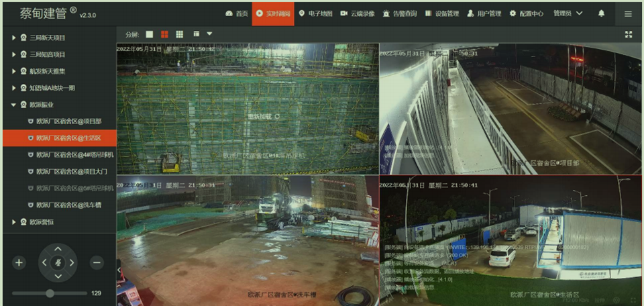Select the four-screen split layout
The width and height of the screenshot is (644, 306).
click(164, 34)
